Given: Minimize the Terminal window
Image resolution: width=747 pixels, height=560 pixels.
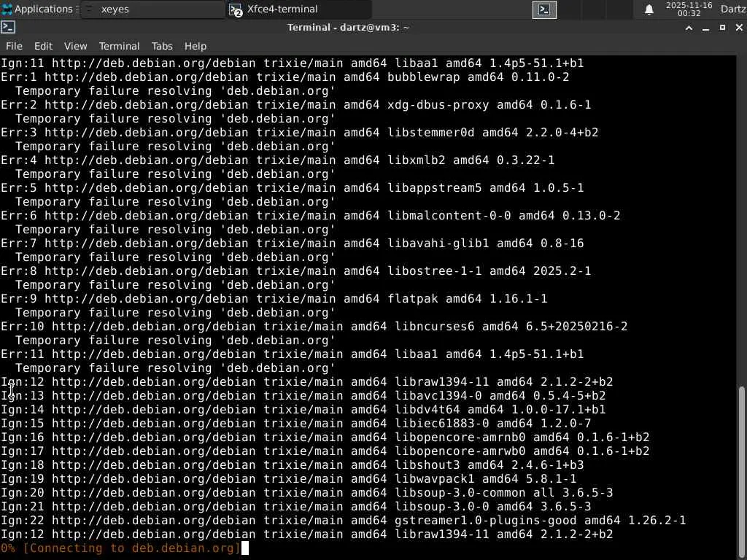Looking at the screenshot, I should [705, 28].
